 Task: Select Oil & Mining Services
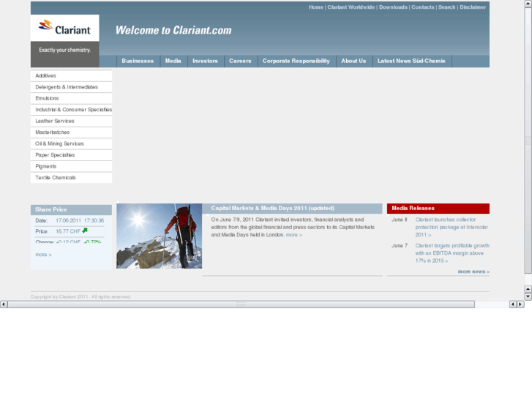(x=71, y=143)
